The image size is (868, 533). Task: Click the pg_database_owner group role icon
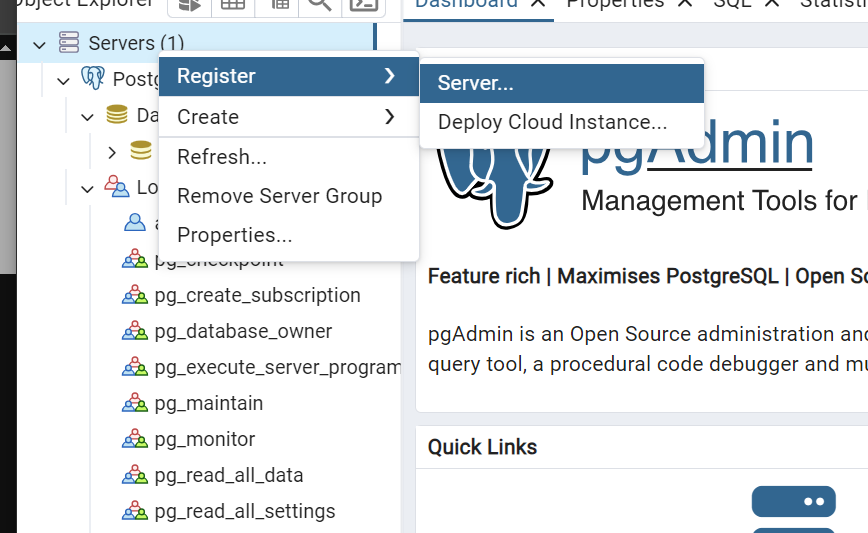pos(135,331)
